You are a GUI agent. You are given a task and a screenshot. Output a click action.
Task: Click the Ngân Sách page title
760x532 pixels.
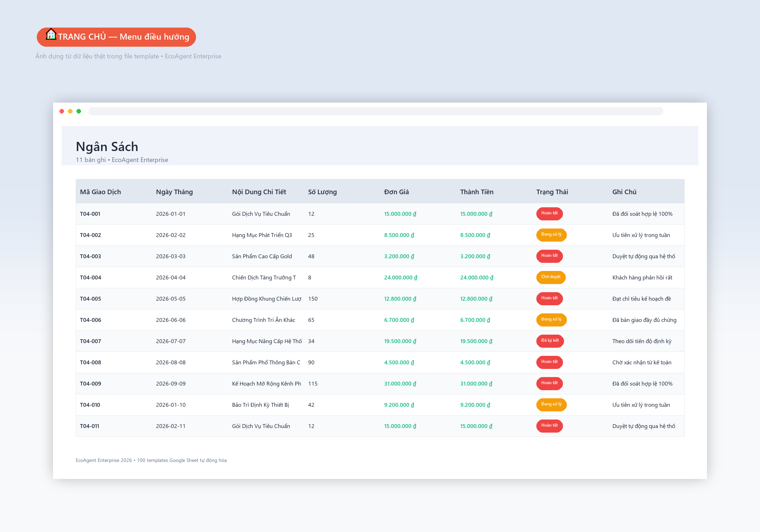point(107,146)
